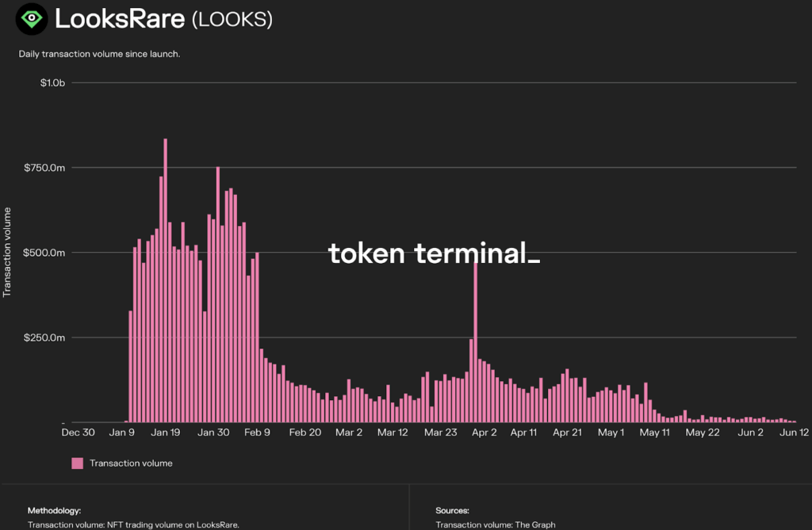Screen dimensions: 812x530
Task: Click the Dec 30 x-axis date label
Action: pyautogui.click(x=79, y=433)
